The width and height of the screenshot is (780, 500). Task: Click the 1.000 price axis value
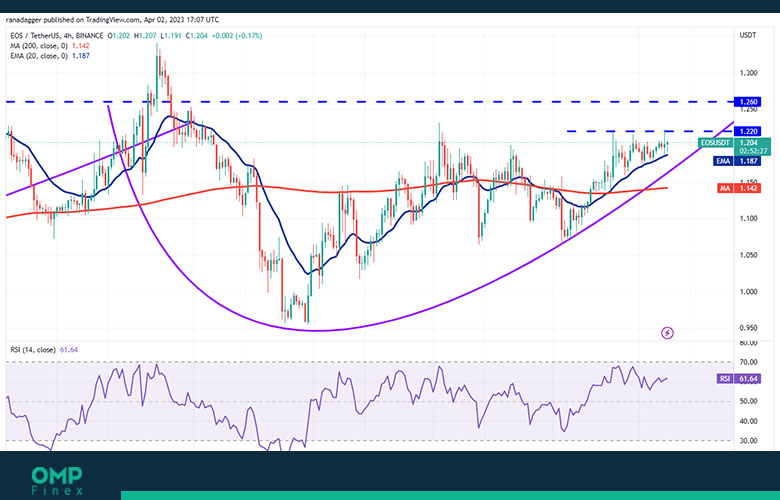[748, 292]
